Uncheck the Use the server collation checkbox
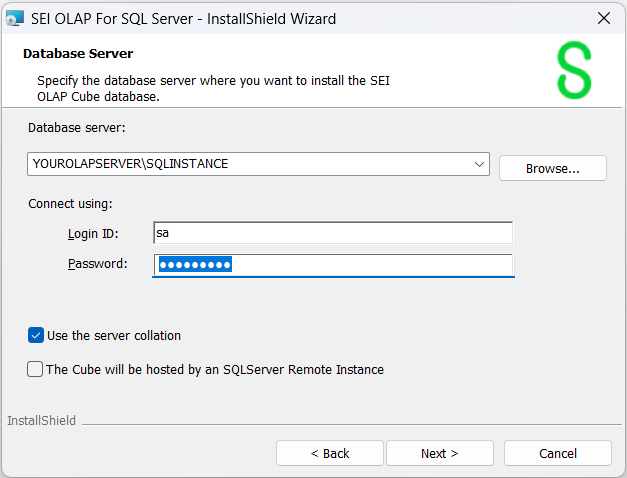The image size is (627, 478). (x=36, y=336)
